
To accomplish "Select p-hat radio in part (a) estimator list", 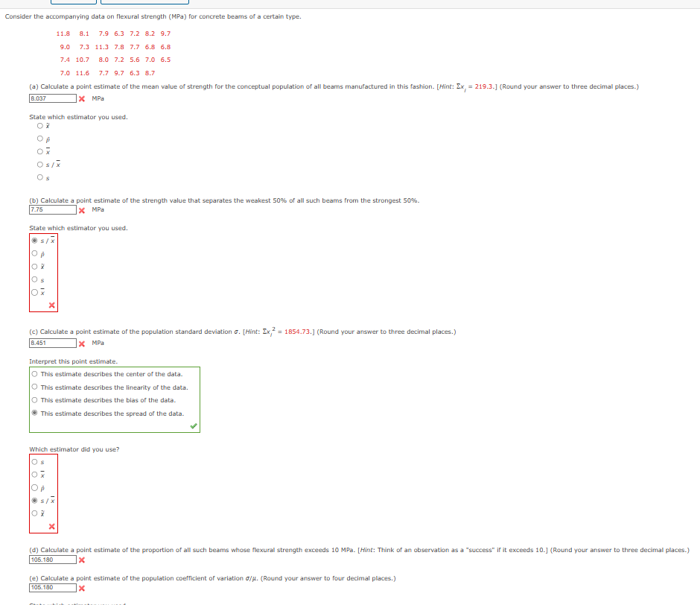I will tap(40, 139).
